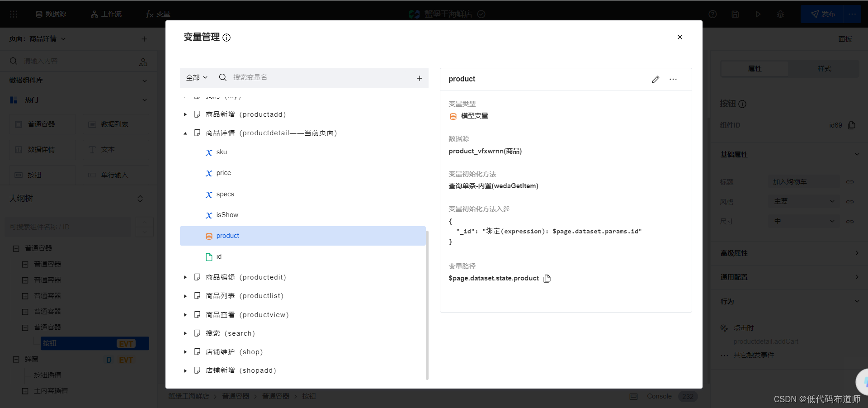Pick the 普通容器 component card

(x=42, y=124)
